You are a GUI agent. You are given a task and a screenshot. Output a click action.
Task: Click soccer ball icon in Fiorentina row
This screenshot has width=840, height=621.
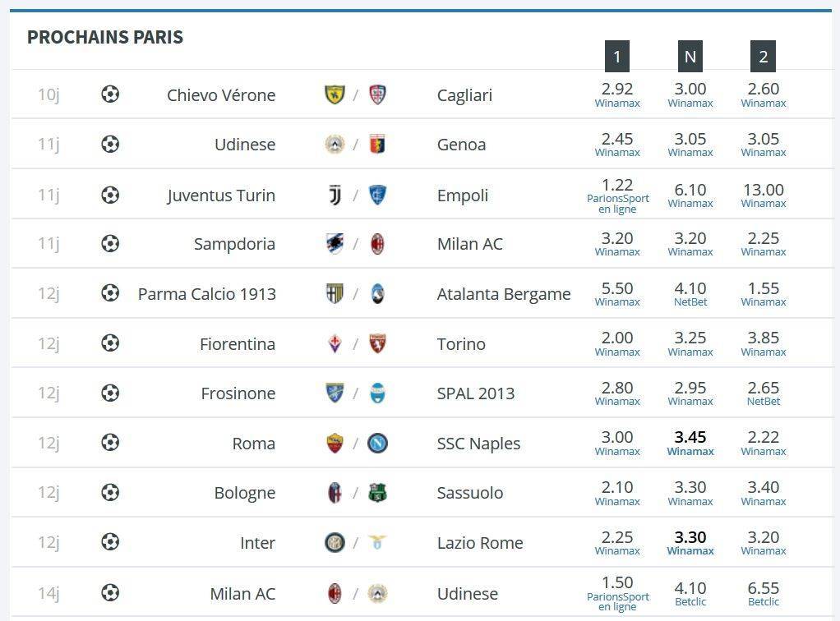coord(110,343)
